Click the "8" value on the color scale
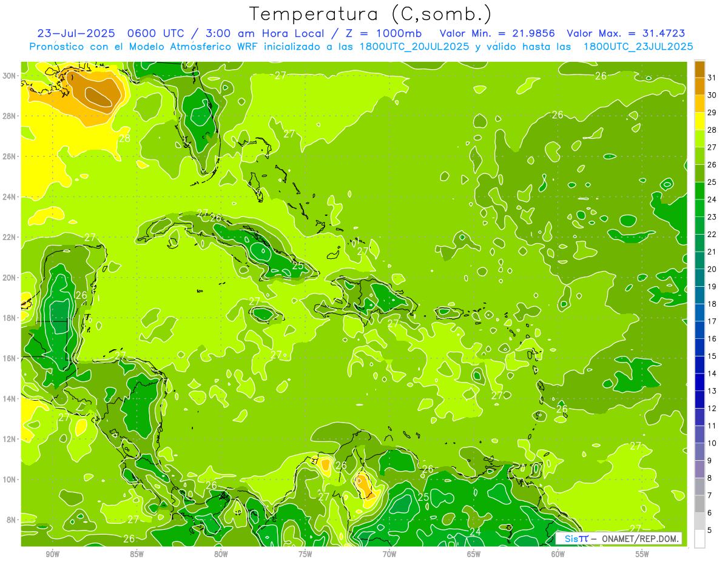 (709, 478)
